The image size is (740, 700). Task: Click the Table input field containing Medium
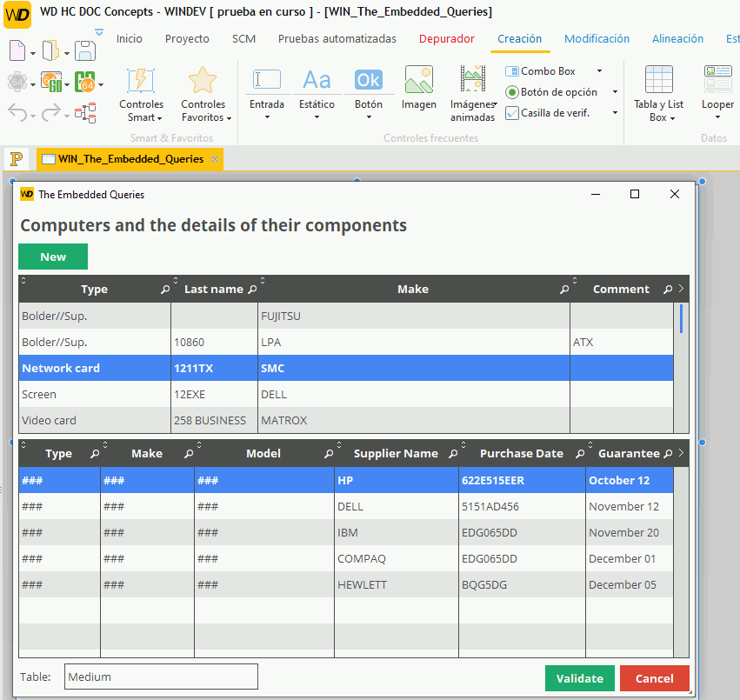(x=161, y=677)
